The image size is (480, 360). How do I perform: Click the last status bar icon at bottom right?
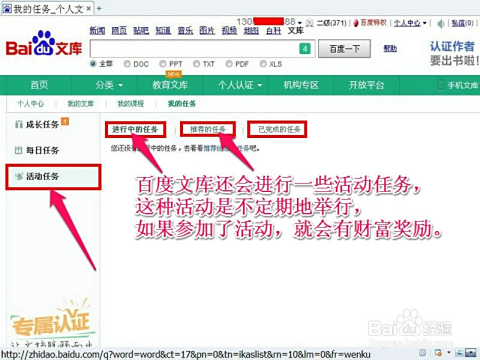(471, 353)
